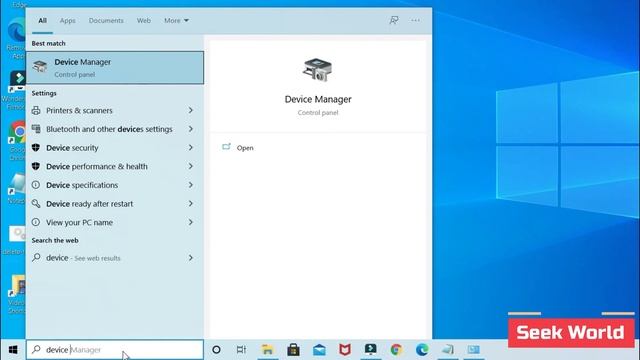Expand the Bluetooth and other devices chevron
Image resolution: width=640 pixels, height=360 pixels.
click(x=191, y=129)
